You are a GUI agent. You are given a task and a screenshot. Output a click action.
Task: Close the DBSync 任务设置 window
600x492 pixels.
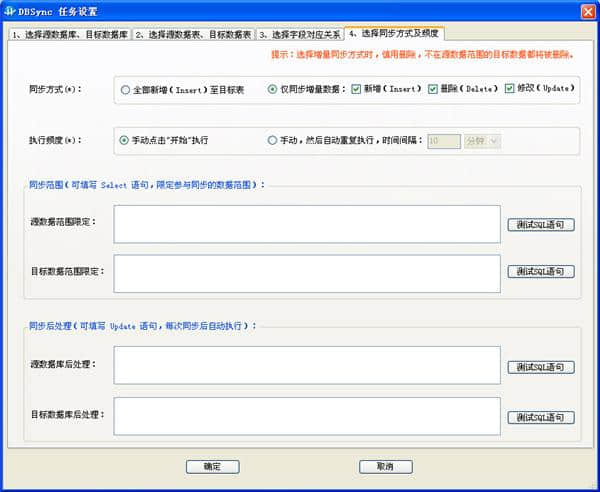[x=587, y=11]
